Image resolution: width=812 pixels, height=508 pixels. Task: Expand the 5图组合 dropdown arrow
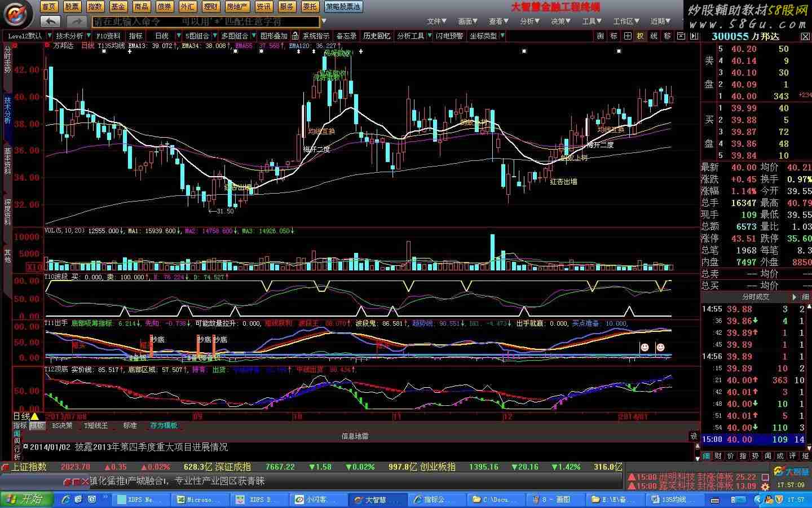coord(214,36)
